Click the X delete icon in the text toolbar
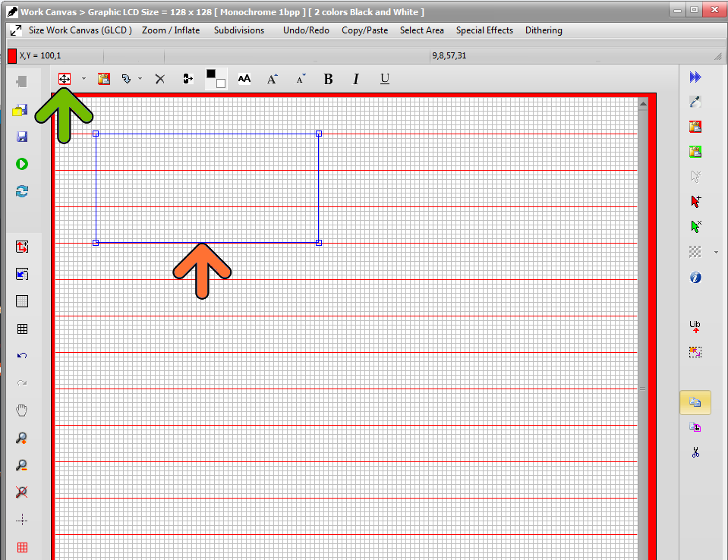 point(160,79)
